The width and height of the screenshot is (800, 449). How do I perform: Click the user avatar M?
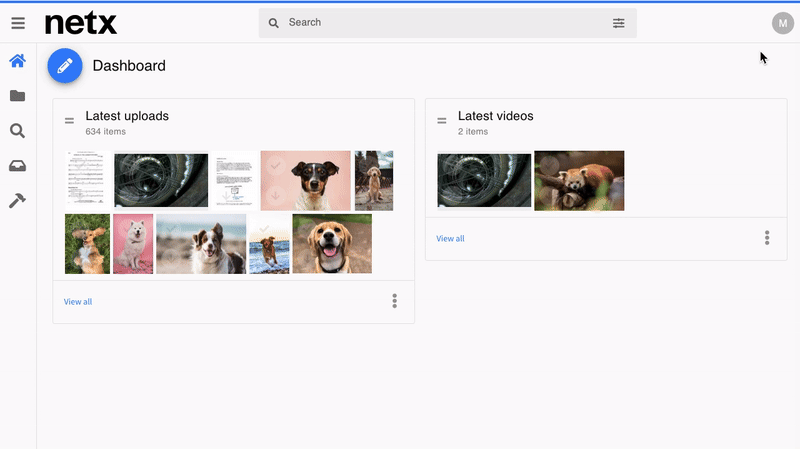[782, 23]
